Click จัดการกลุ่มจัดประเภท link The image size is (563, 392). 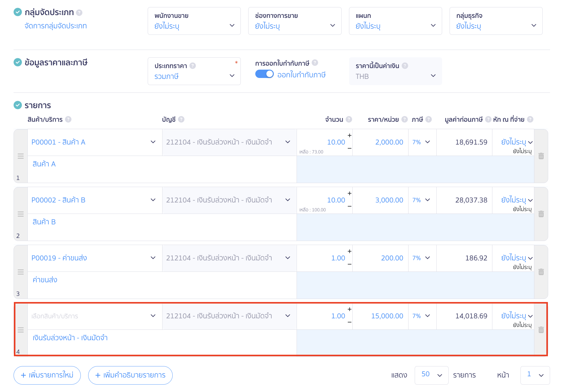tap(56, 26)
